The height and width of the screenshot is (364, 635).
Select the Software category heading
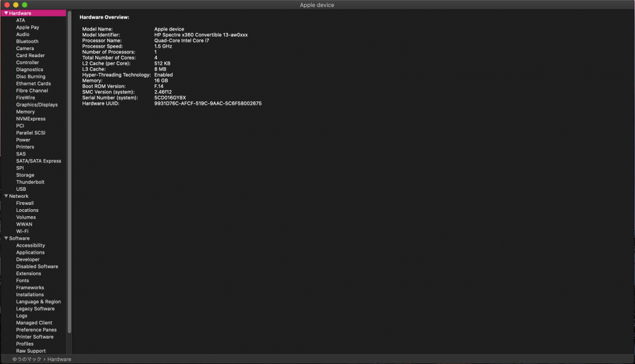point(20,238)
